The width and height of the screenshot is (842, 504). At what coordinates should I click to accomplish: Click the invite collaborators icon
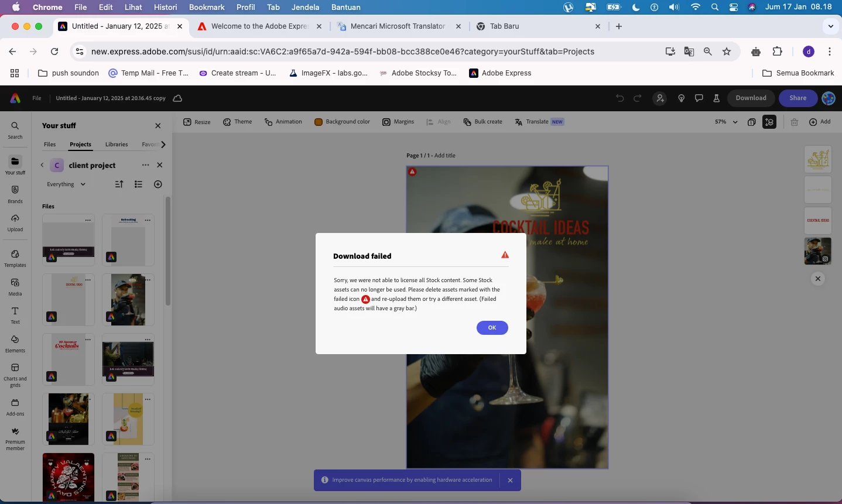pyautogui.click(x=660, y=98)
